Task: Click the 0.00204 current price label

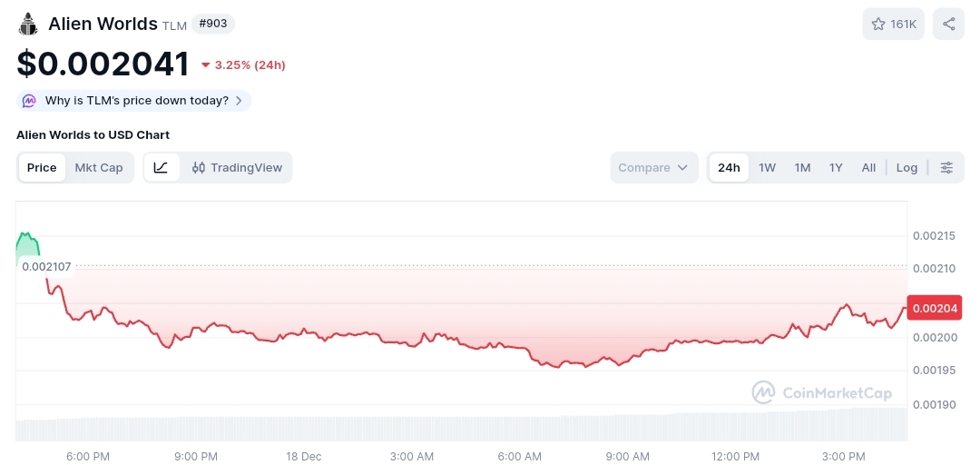Action: pos(935,308)
